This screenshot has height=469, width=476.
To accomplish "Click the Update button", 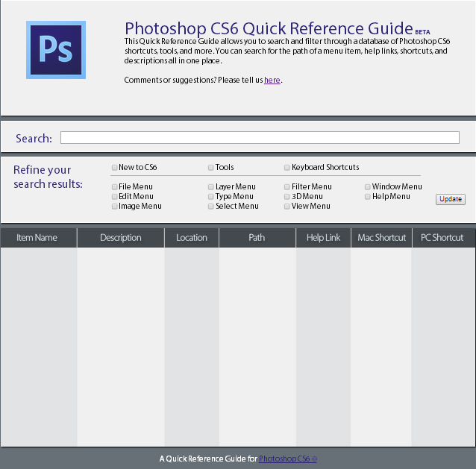I will (x=451, y=199).
